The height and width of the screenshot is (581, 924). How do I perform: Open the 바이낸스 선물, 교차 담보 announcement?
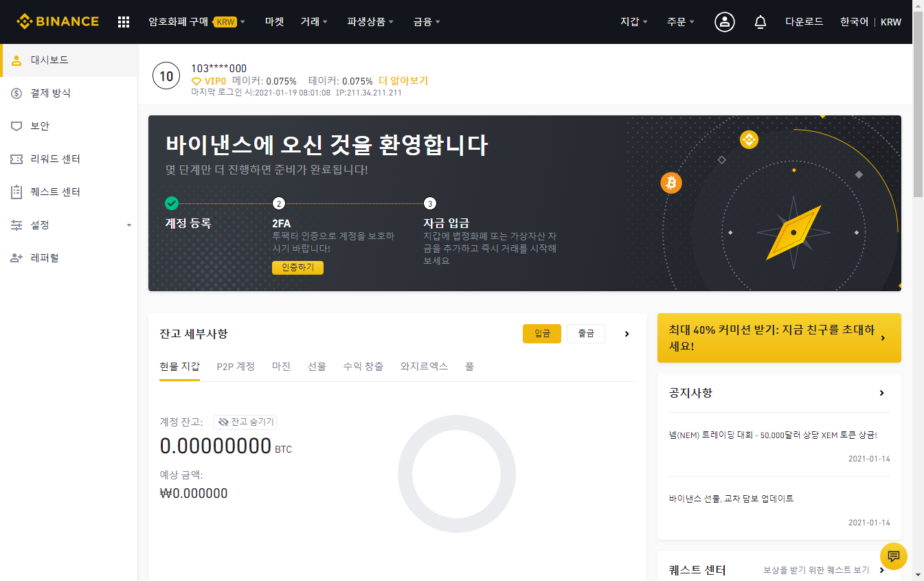tap(731, 499)
